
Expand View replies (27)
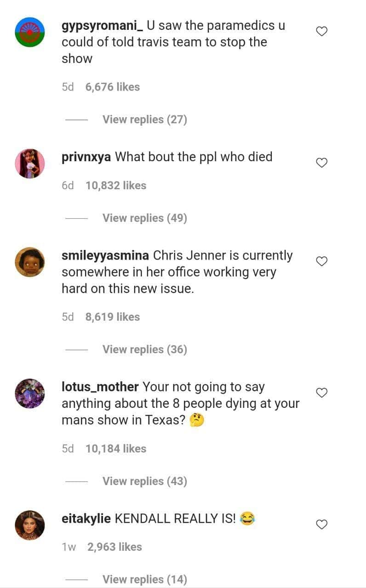click(x=144, y=120)
